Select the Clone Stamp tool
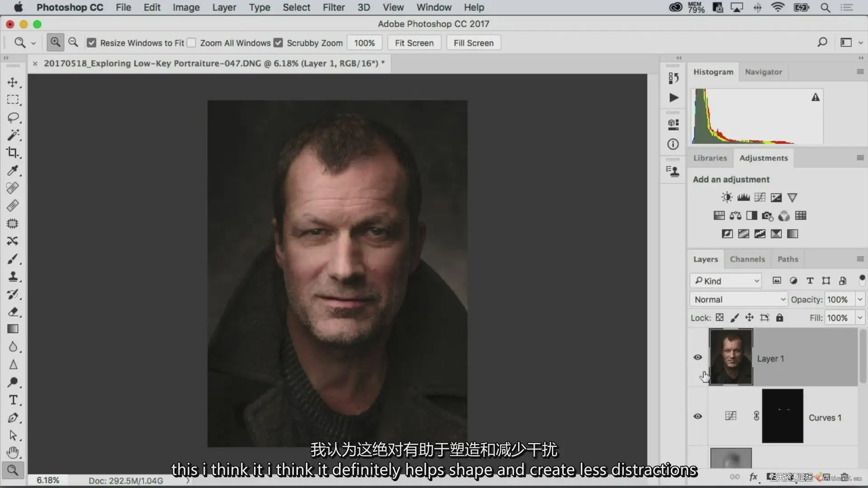The height and width of the screenshot is (488, 868). 13,277
